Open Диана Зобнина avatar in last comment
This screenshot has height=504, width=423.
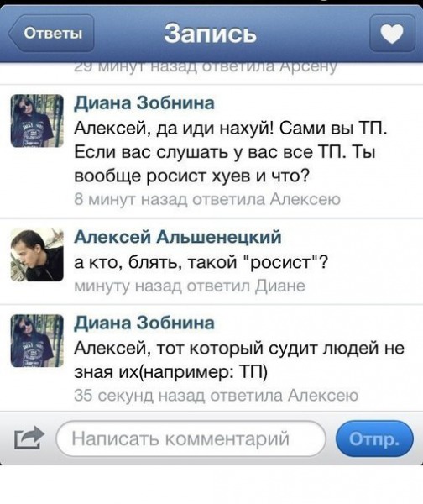37,341
